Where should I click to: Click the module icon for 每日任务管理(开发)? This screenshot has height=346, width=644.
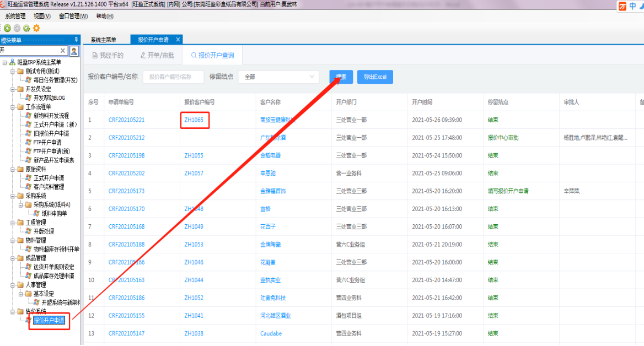pyautogui.click(x=28, y=80)
